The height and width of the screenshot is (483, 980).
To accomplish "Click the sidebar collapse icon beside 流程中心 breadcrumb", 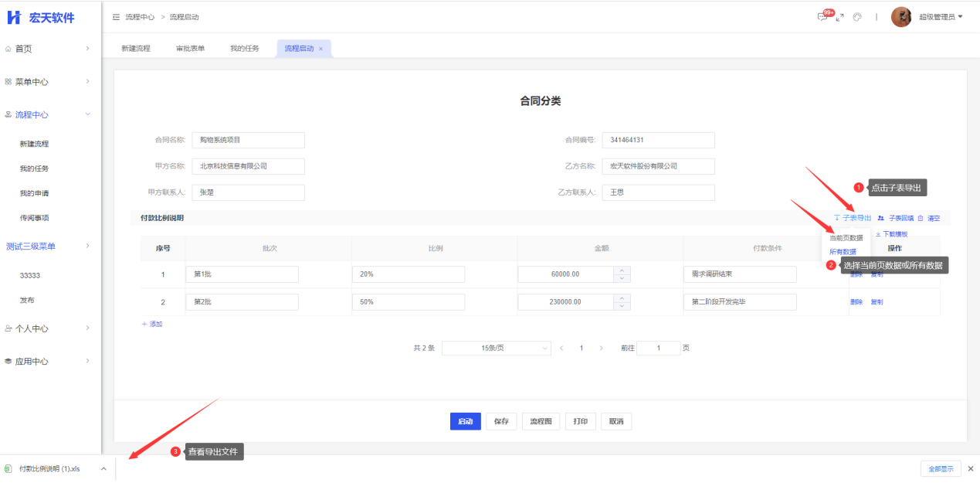I will click(116, 17).
